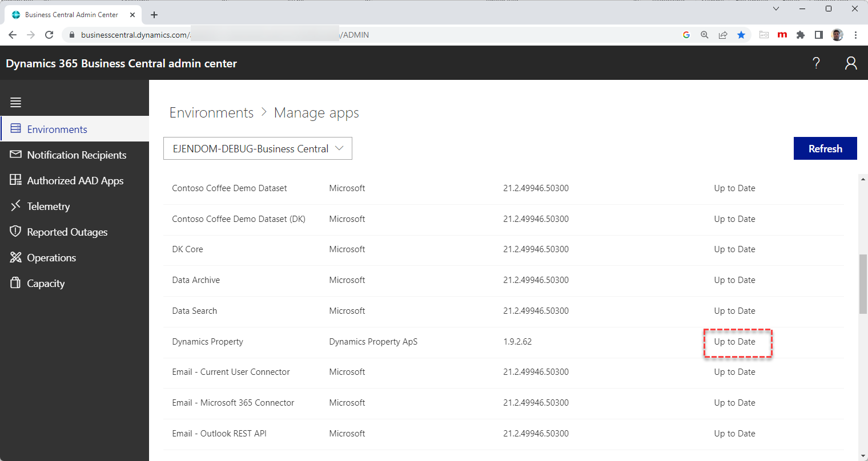Viewport: 868px width, 461px height.
Task: View site info via lock icon
Action: pyautogui.click(x=71, y=35)
